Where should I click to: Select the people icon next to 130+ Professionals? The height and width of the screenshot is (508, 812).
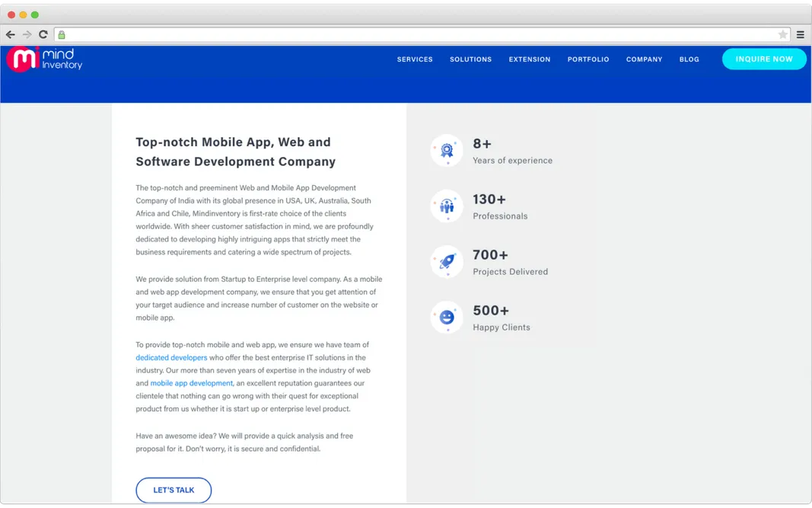pyautogui.click(x=446, y=206)
